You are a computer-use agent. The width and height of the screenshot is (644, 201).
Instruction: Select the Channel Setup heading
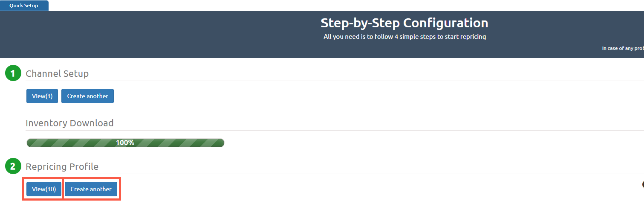(57, 73)
